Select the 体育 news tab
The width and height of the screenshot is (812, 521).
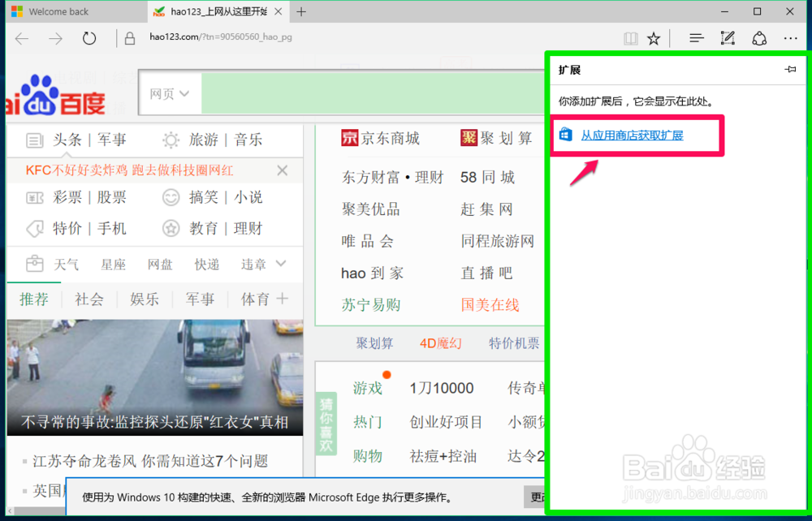[255, 299]
